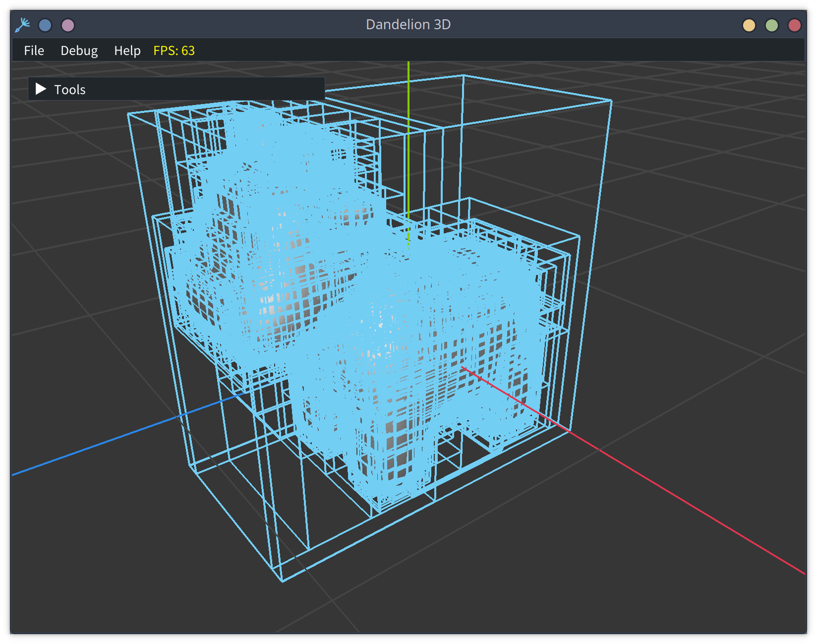Click the Tools panel header label
This screenshot has height=644, width=817.
point(70,90)
